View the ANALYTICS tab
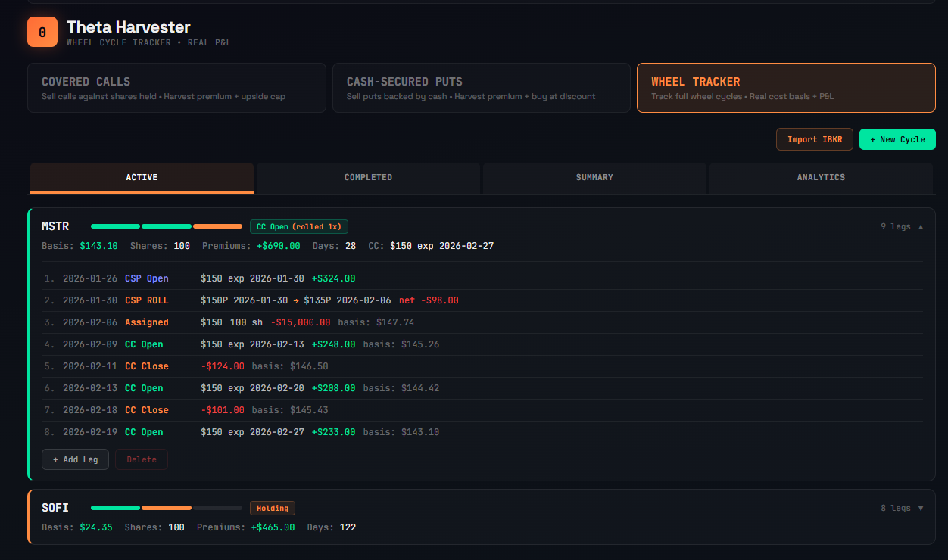Viewport: 948px width, 560px height. [821, 177]
